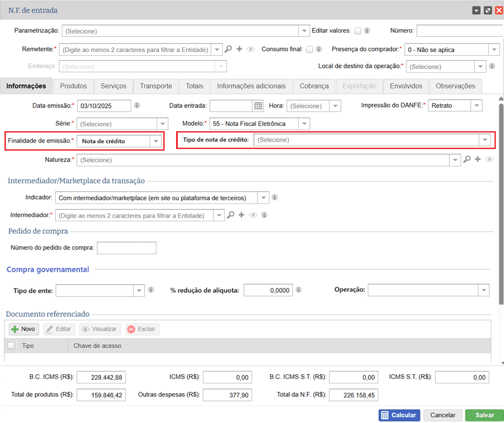Click info icon next to Tipo de ente
Image resolution: width=504 pixels, height=423 pixels.
(151, 290)
